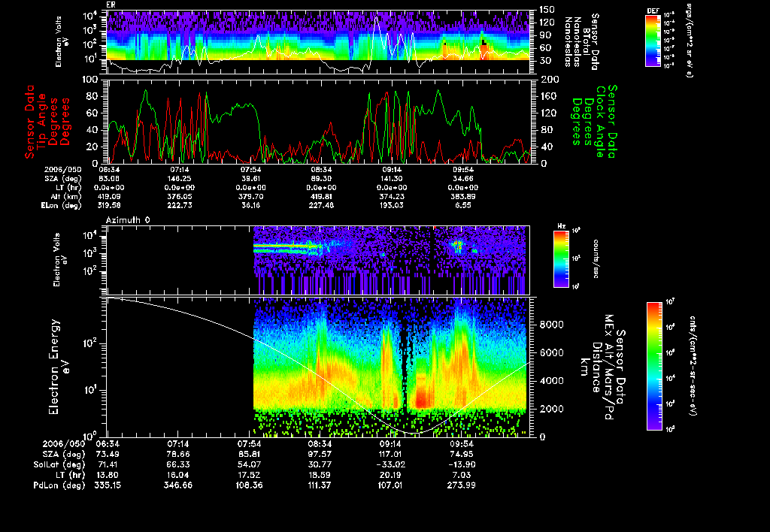The image size is (770, 532).
Task: Select the 'ER' panel title
Action: coord(111,5)
